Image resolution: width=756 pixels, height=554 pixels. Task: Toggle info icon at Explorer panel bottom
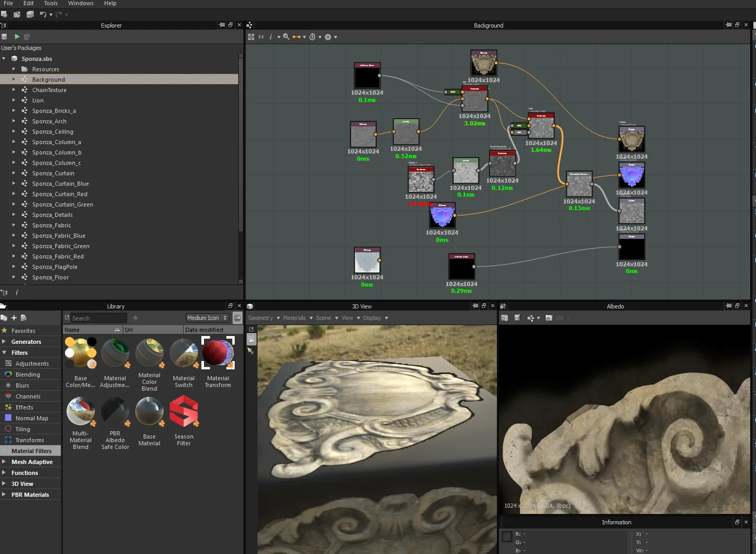(17, 292)
